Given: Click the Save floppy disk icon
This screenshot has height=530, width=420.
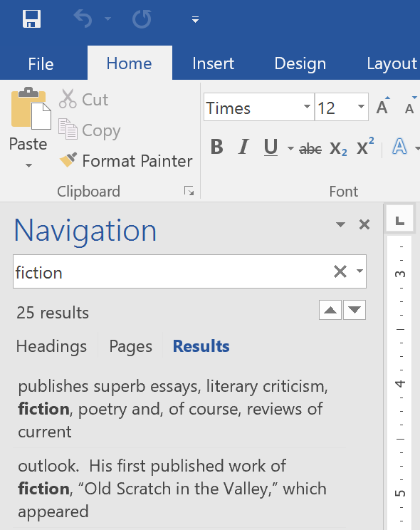Looking at the screenshot, I should coord(31,19).
